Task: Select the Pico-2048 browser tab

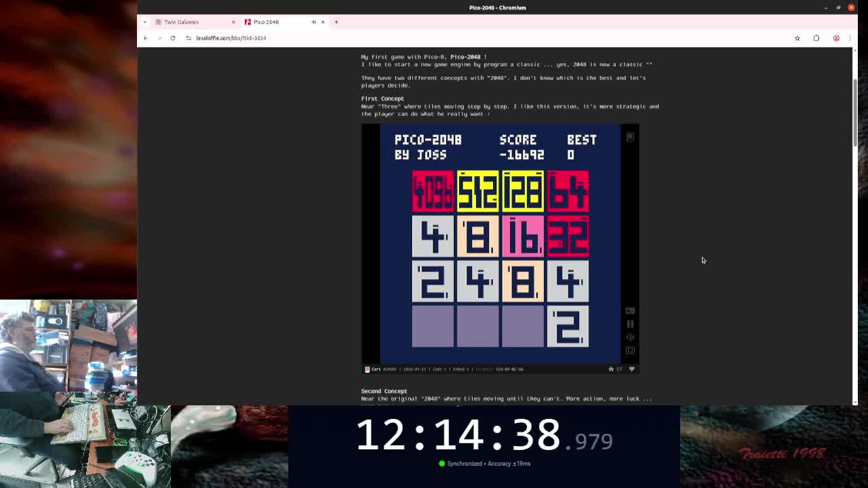Action: coord(285,22)
